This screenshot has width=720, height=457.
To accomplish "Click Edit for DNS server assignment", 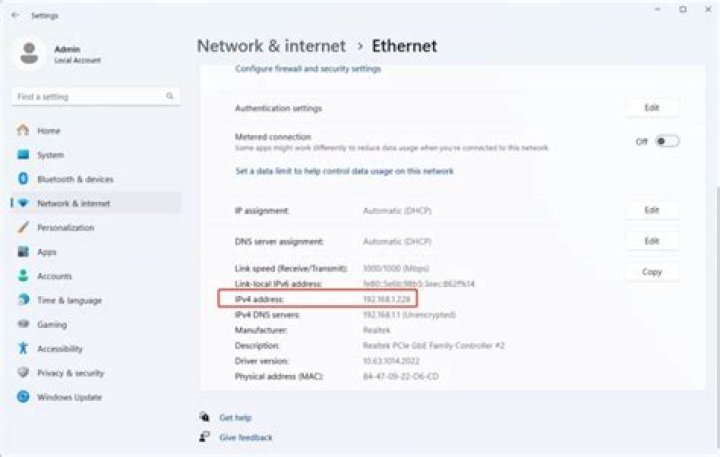I will (x=652, y=241).
